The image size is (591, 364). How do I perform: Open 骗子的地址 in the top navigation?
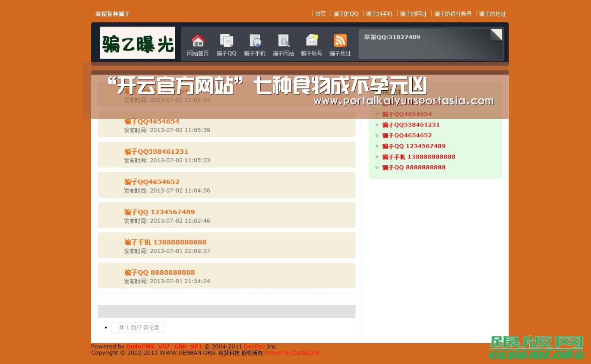point(492,14)
